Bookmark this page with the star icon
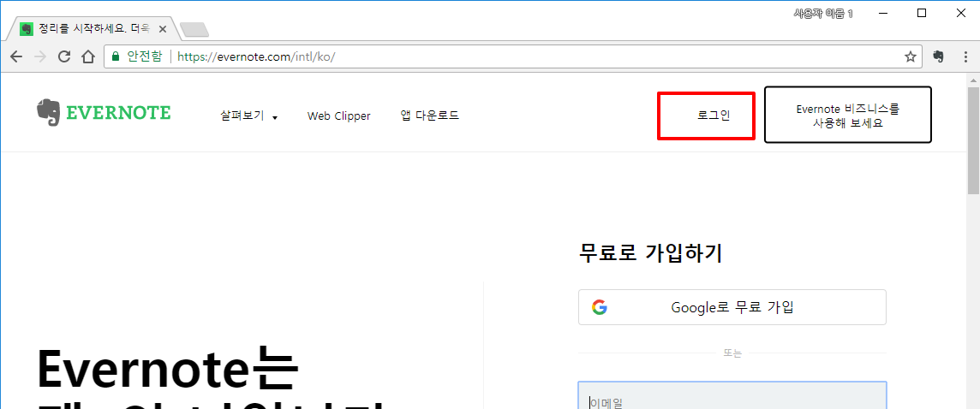The image size is (980, 409). [910, 56]
